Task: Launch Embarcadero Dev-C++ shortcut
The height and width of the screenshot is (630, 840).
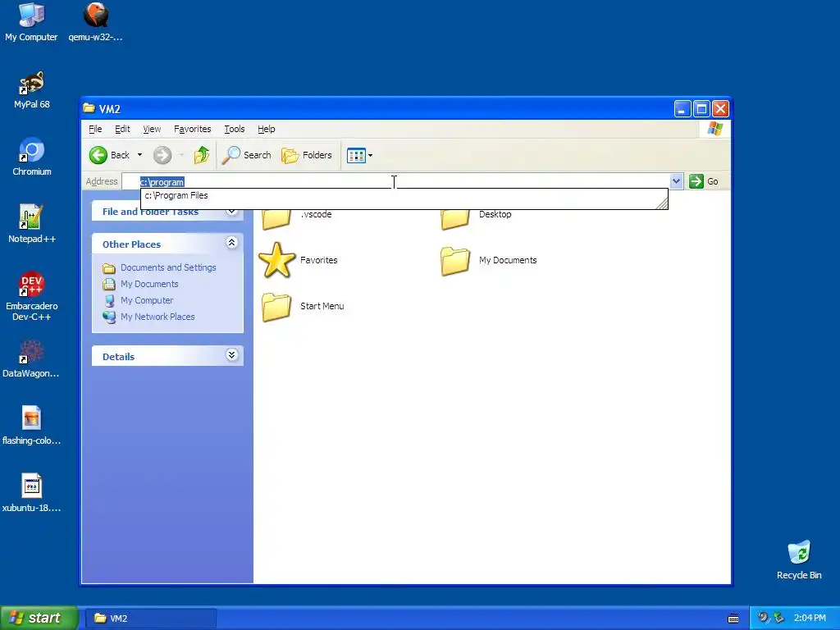Action: [x=32, y=296]
